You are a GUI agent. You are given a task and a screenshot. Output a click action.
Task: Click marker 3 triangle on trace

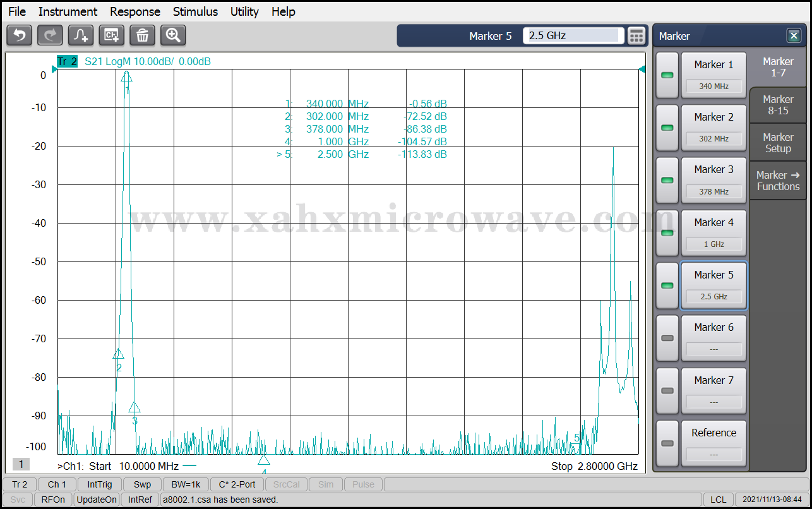click(x=134, y=407)
